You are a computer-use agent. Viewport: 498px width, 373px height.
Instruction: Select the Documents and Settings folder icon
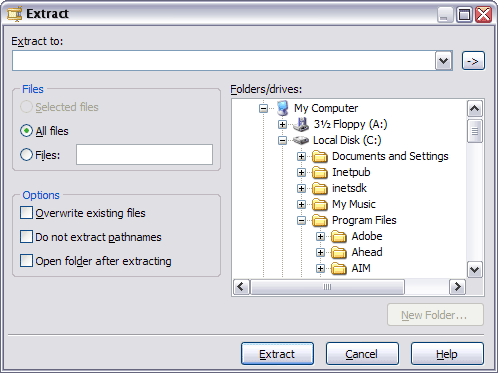[320, 156]
